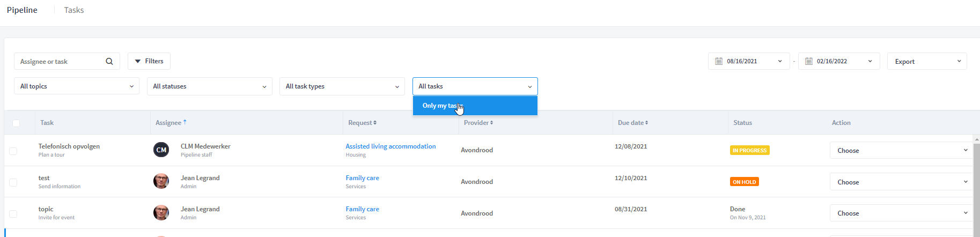Click due date 12/10/2021
This screenshot has width=980, height=237.
[631, 178]
